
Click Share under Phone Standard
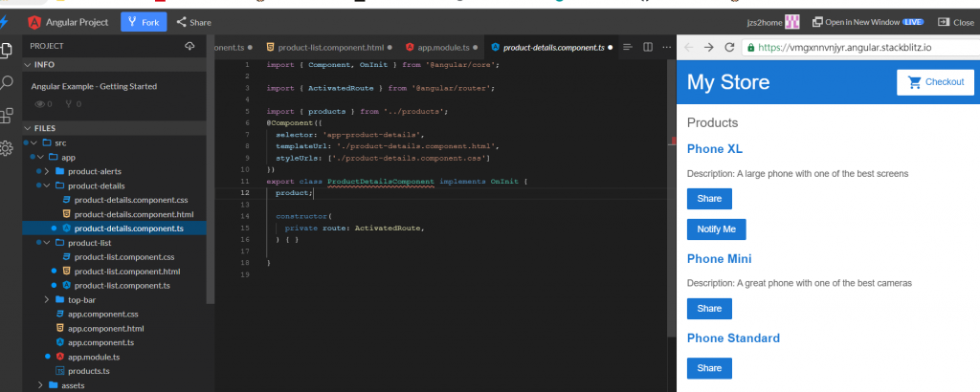(709, 368)
